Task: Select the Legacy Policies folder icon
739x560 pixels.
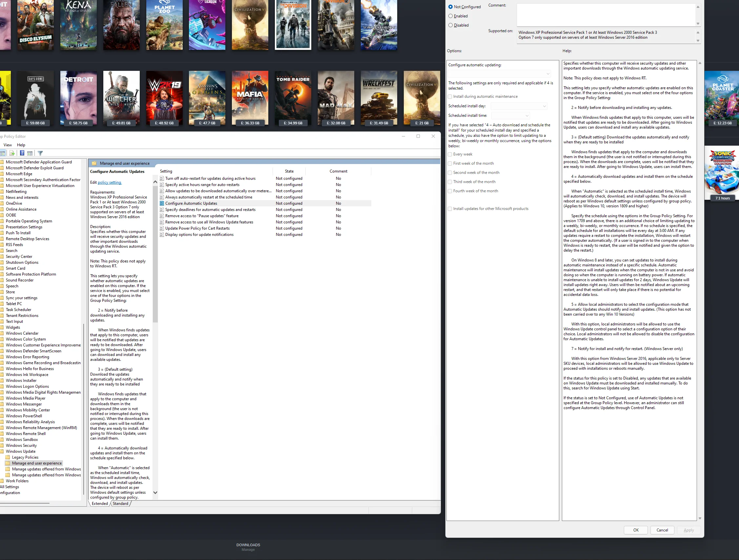Action: click(x=8, y=457)
